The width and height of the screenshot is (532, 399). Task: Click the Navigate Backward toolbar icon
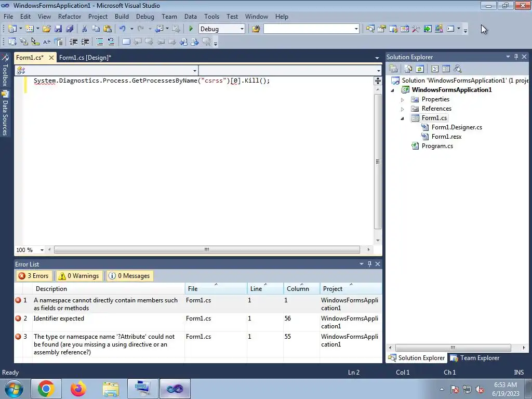click(x=159, y=29)
